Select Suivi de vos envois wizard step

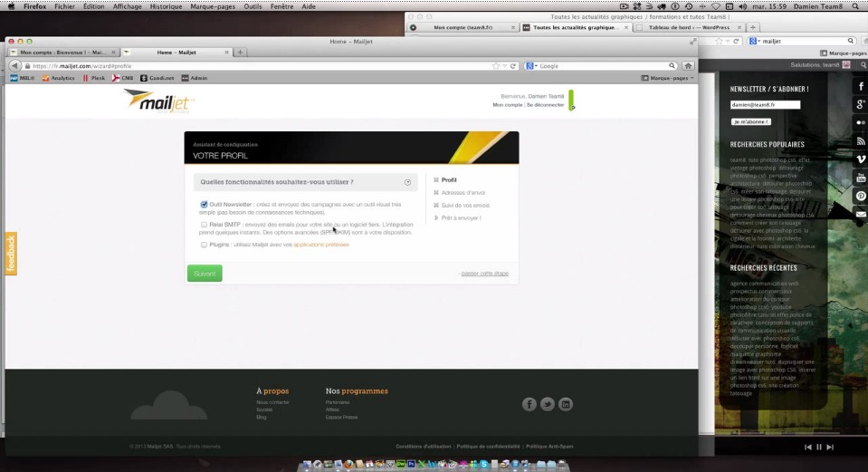[465, 205]
